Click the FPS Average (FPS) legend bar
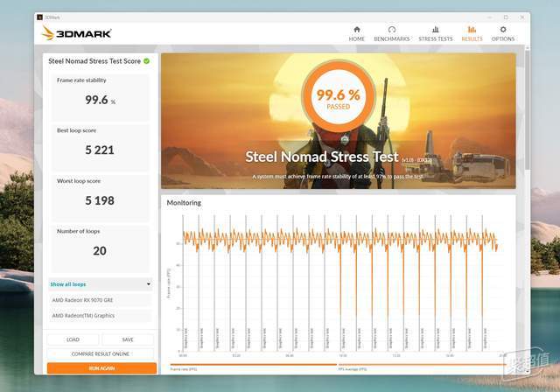The height and width of the screenshot is (392, 560). pyautogui.click(x=422, y=365)
